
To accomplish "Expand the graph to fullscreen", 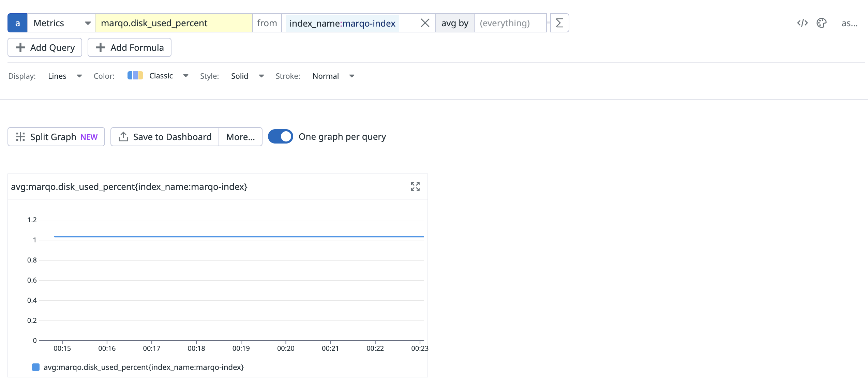I will click(x=415, y=186).
